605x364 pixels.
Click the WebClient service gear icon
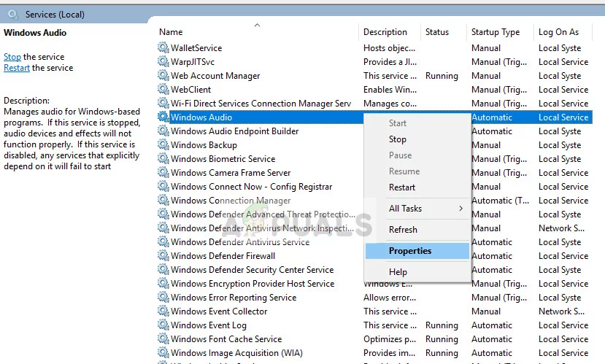(163, 89)
